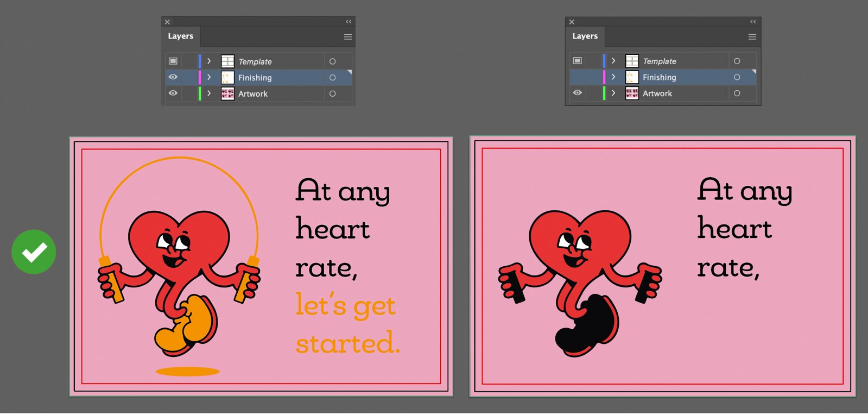Screen dimensions: 868x414
Task: Click target circle of Finishing layer, left panel
Action: (x=332, y=78)
